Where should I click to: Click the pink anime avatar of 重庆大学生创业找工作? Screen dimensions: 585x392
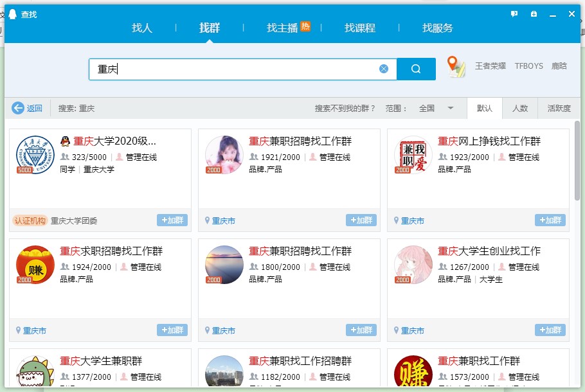point(413,265)
